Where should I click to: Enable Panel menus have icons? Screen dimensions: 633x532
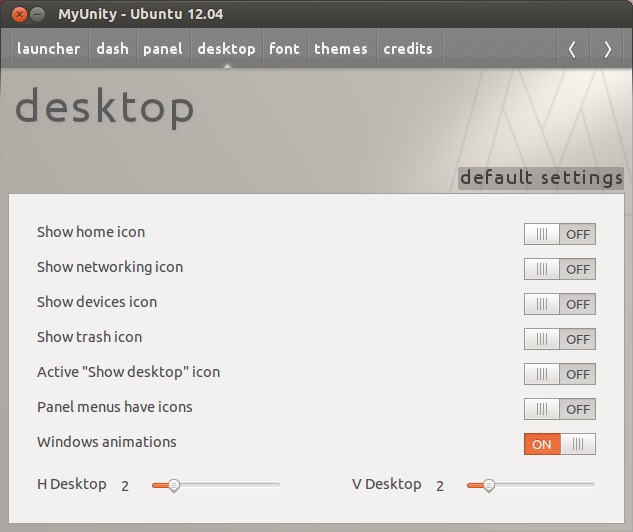[560, 409]
